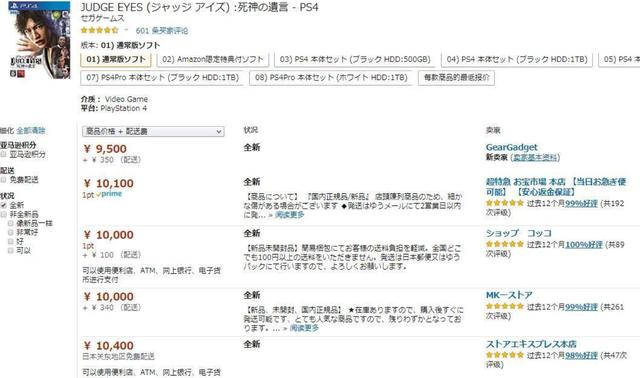Image resolution: width=640 pixels, height=378 pixels.
Task: Select version 02) Amazon限定特典付ソフト
Action: click(213, 60)
